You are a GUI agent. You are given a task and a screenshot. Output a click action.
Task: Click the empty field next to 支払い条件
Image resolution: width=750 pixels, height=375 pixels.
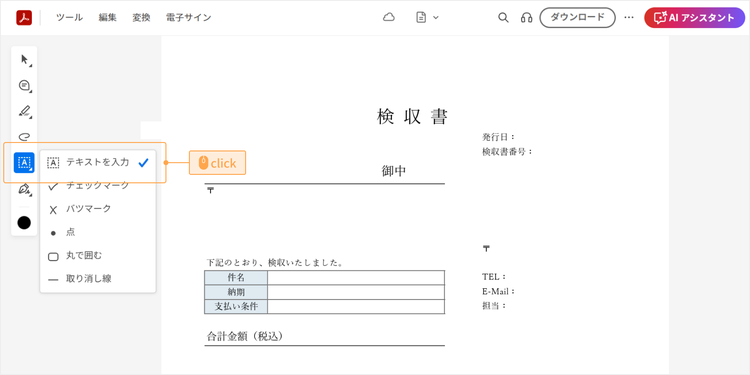tap(356, 307)
